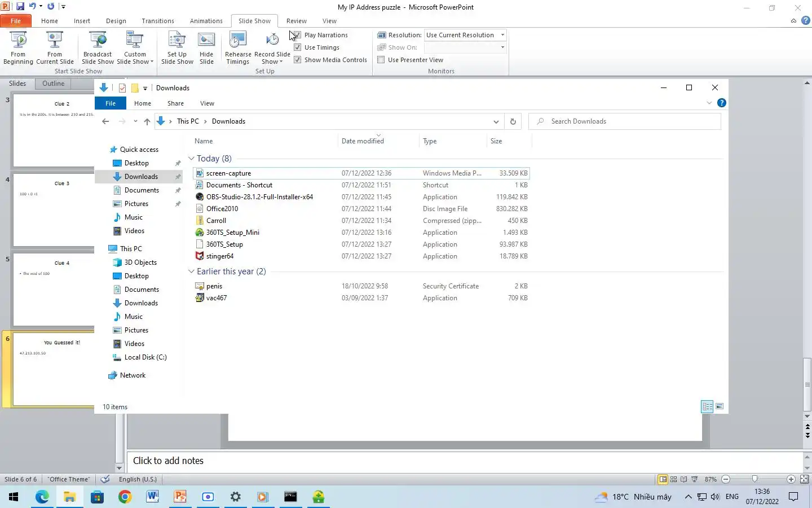Go back in File Explorer
812x508 pixels.
[x=105, y=121]
